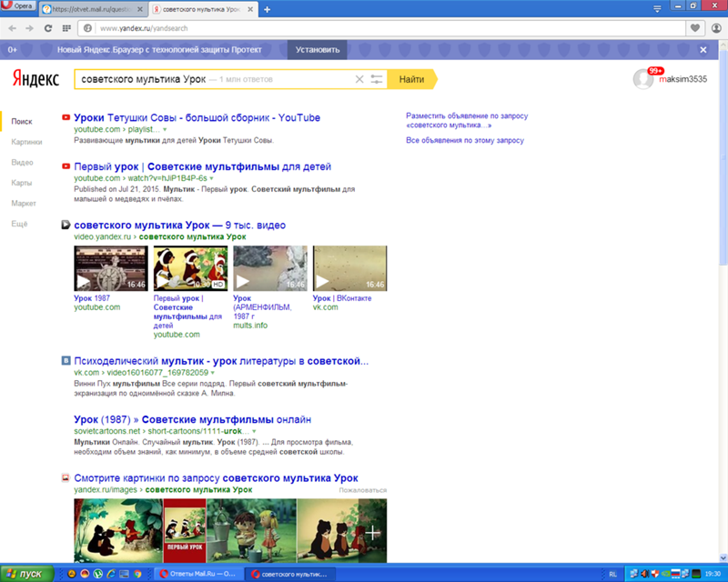Play the Первый урок HD video thumbnail
The image size is (728, 582).
190,268
